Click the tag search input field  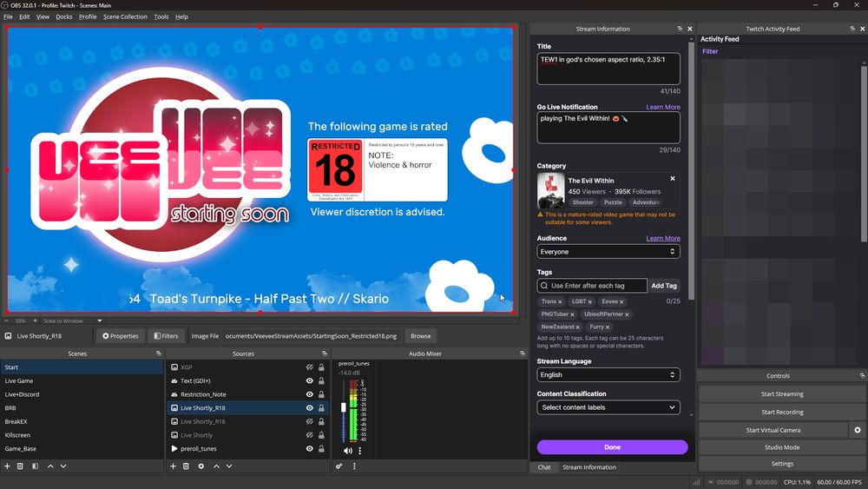pyautogui.click(x=592, y=286)
